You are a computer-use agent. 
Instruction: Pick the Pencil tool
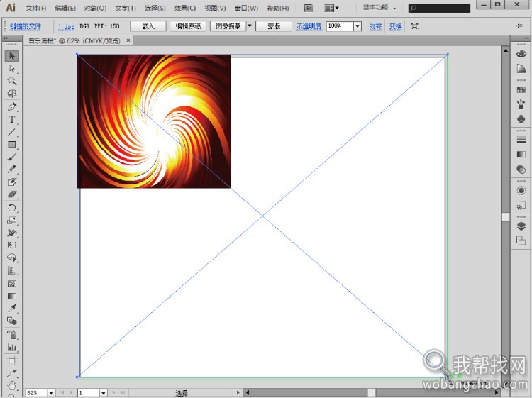tap(12, 169)
